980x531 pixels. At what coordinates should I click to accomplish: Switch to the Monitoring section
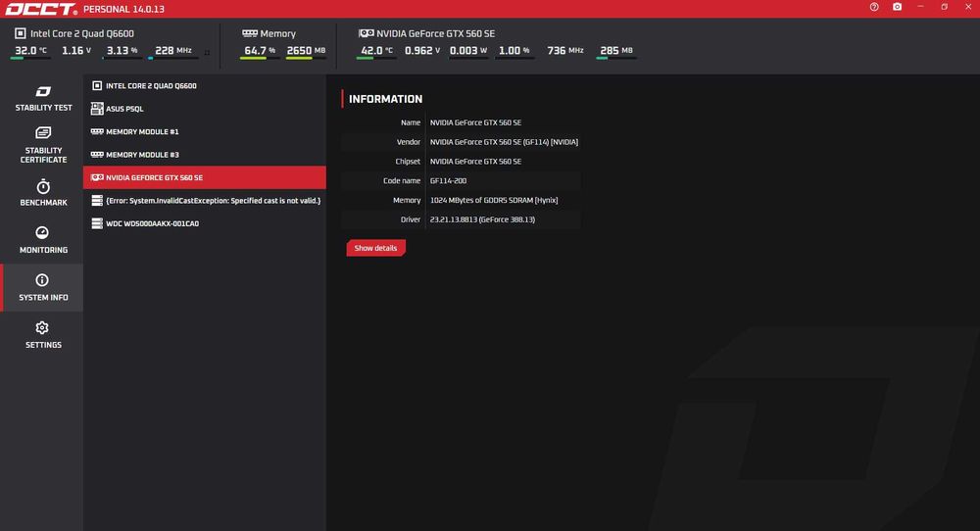tap(42, 240)
